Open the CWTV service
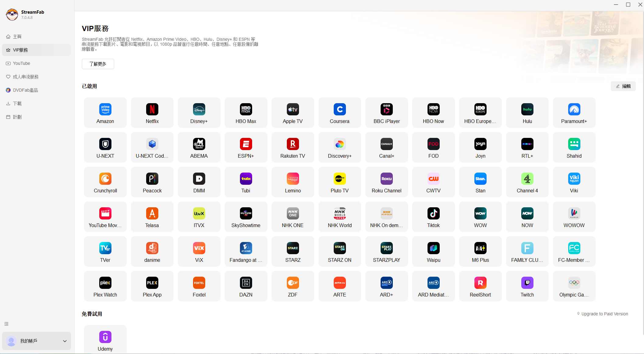644x354 pixels. [x=434, y=182]
